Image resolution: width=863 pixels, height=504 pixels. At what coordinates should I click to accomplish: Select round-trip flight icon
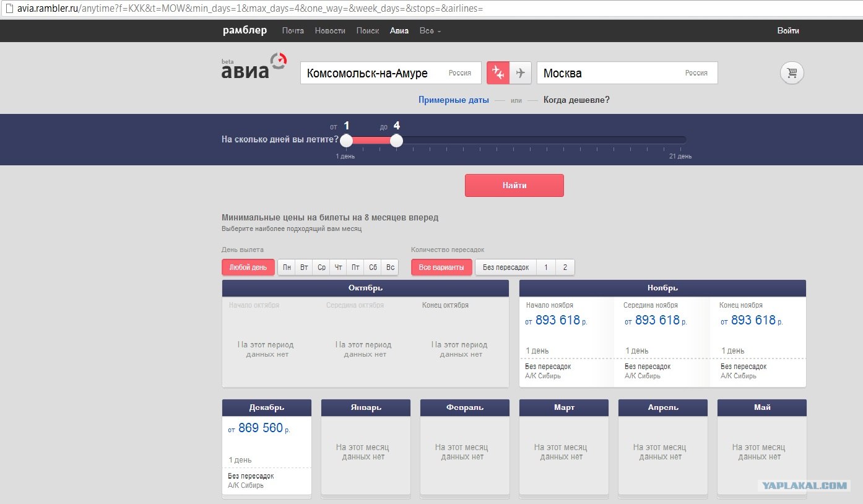pos(498,73)
